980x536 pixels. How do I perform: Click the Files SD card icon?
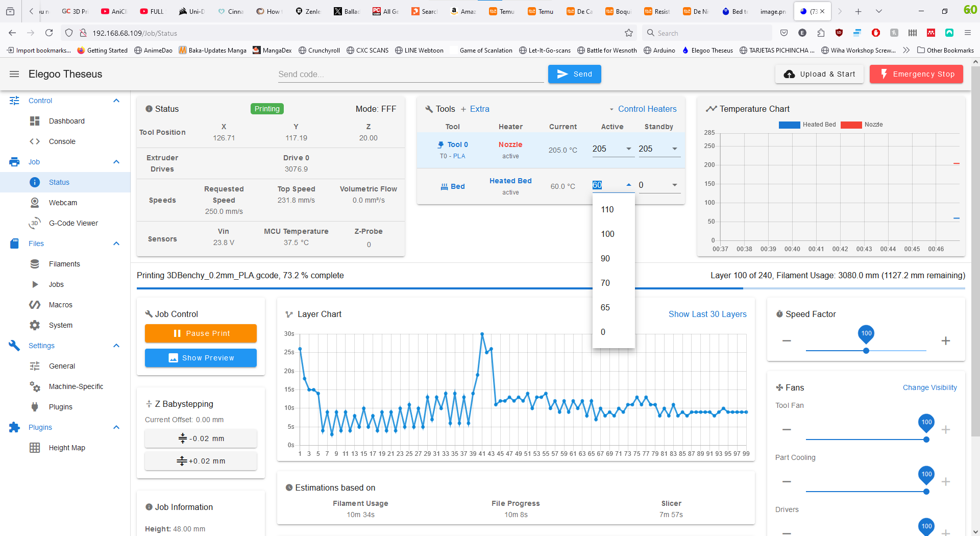14,243
